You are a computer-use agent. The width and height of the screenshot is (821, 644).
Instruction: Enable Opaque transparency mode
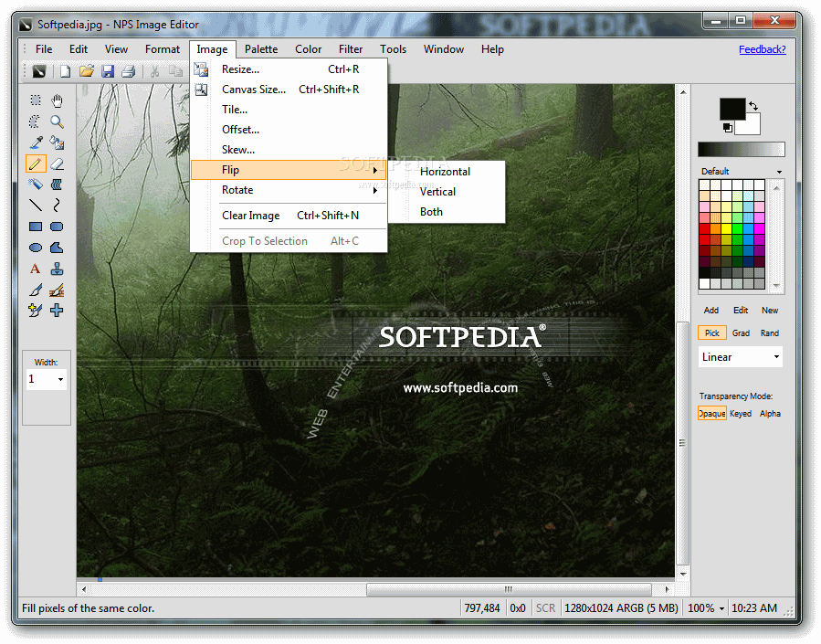tap(712, 413)
